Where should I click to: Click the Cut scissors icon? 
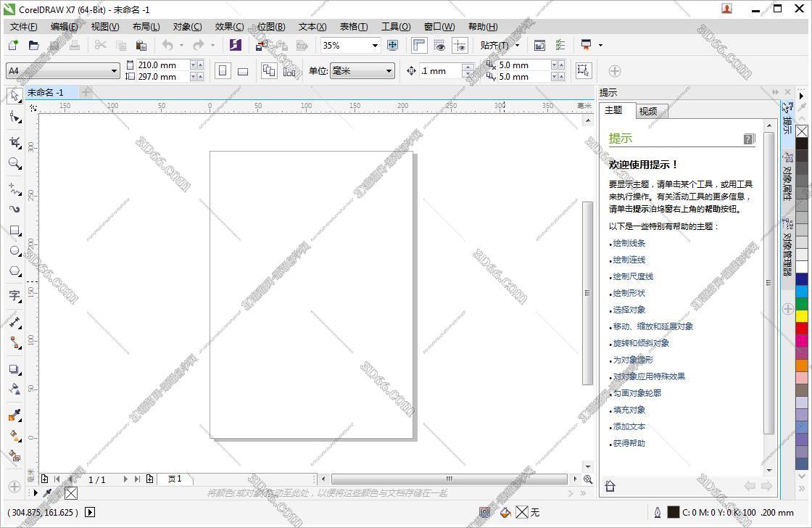pyautogui.click(x=101, y=45)
